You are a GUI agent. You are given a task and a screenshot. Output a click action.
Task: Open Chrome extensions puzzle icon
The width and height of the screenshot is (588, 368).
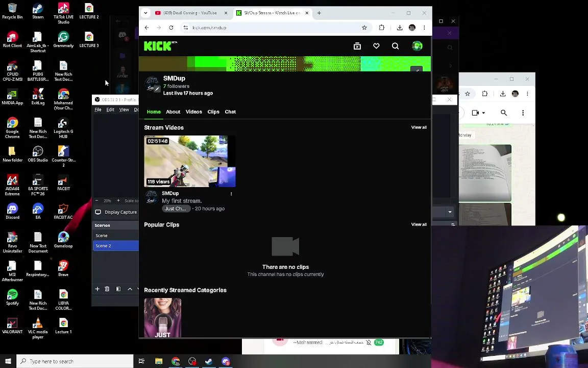click(381, 28)
